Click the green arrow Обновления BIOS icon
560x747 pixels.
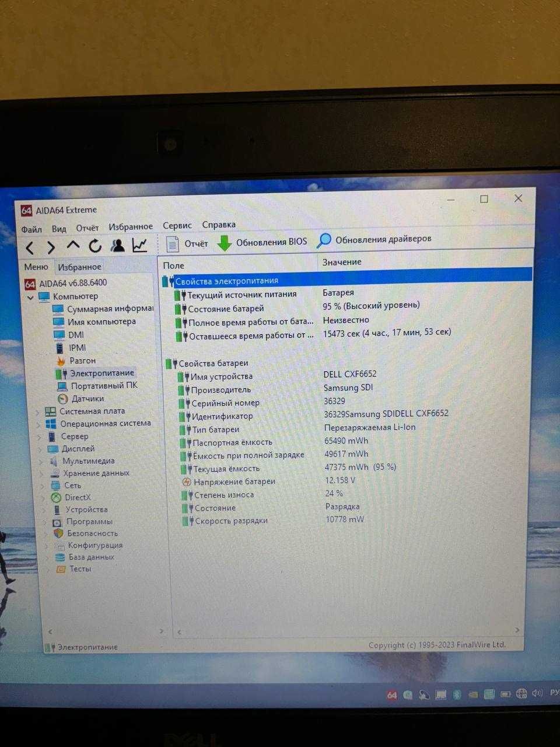pos(225,243)
